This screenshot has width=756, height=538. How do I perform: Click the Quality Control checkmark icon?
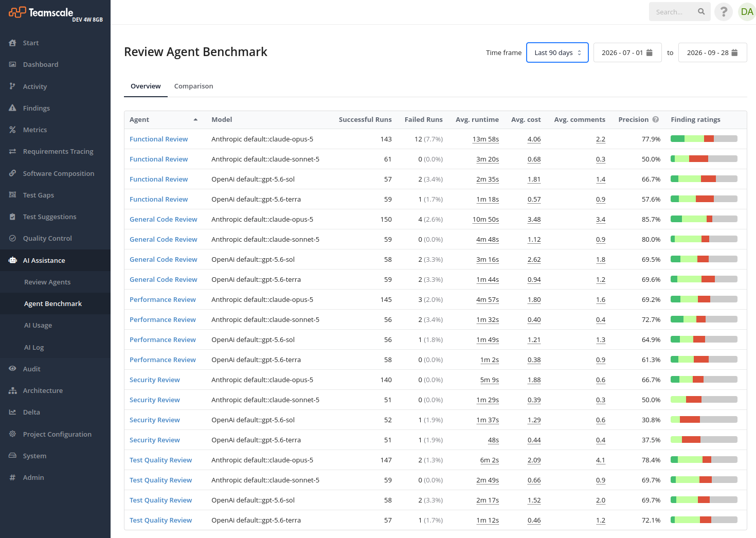[12, 239]
